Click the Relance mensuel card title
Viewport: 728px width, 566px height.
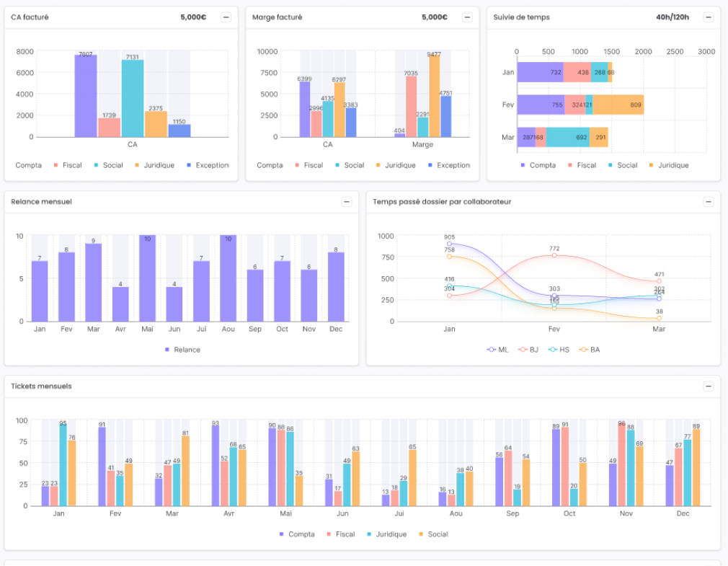[x=41, y=201]
